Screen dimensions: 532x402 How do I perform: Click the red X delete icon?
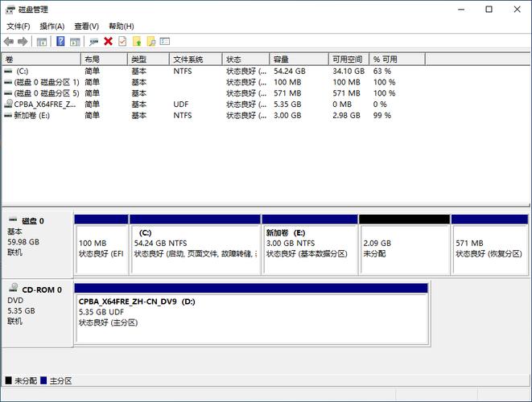tap(108, 41)
